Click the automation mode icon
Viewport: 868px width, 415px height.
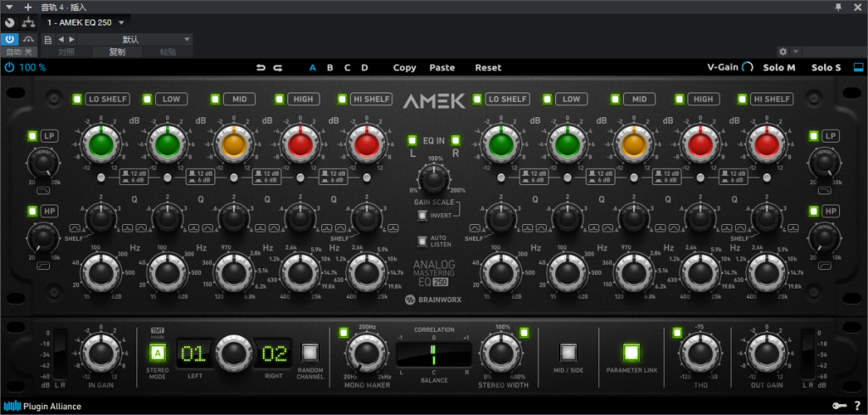pyautogui.click(x=28, y=39)
